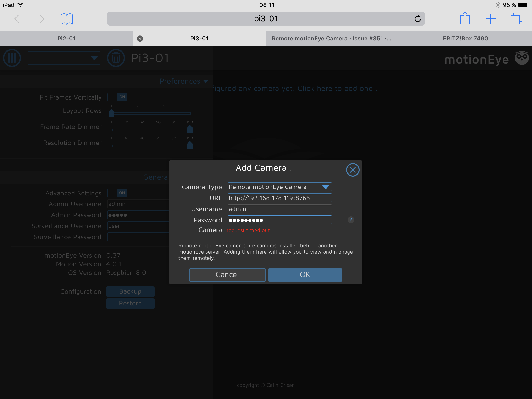Click the Safari share icon
This screenshot has width=532, height=399.
[x=465, y=18]
